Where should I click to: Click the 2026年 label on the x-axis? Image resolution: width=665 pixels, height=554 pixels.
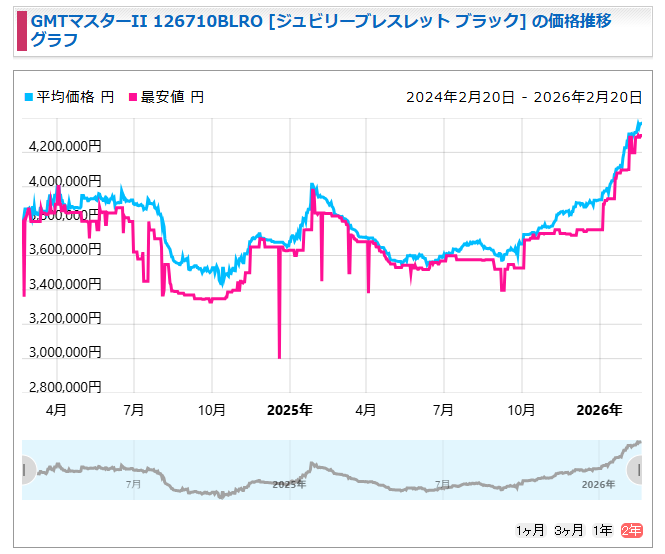point(601,410)
